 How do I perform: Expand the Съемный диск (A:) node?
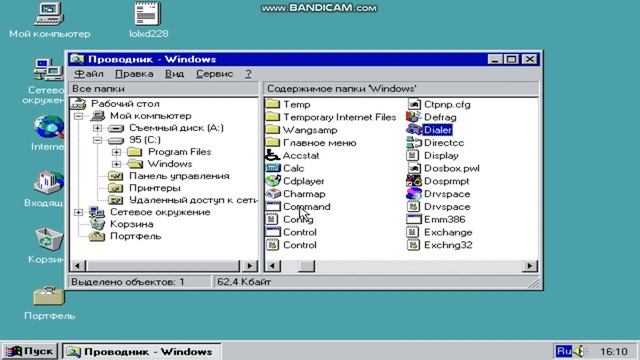pyautogui.click(x=97, y=128)
